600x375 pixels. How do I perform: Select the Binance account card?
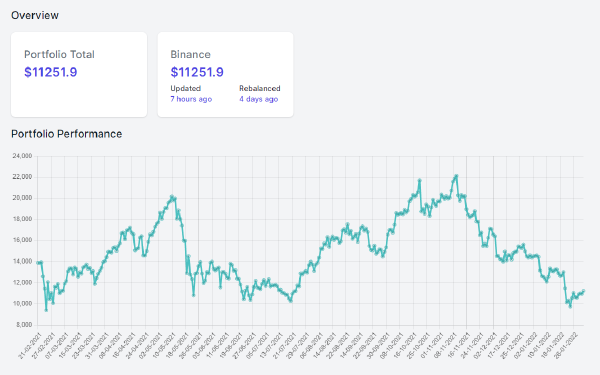pos(225,75)
